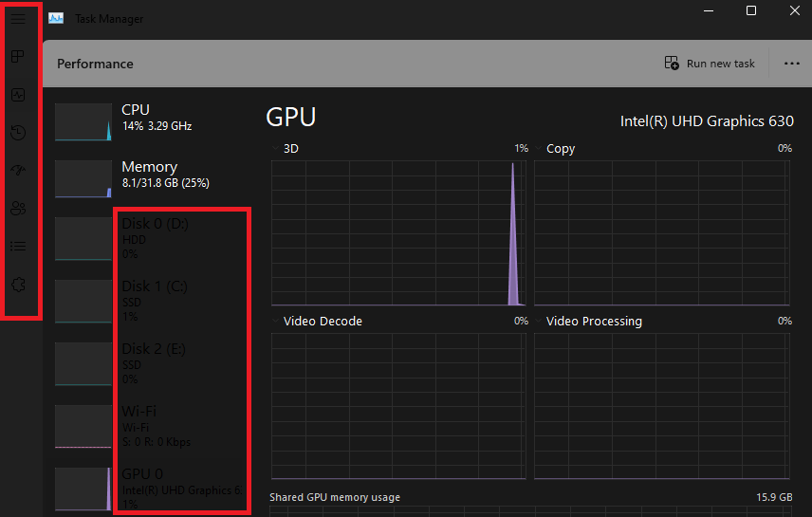The width and height of the screenshot is (812, 517).
Task: Click the large GPU title
Action: point(291,117)
